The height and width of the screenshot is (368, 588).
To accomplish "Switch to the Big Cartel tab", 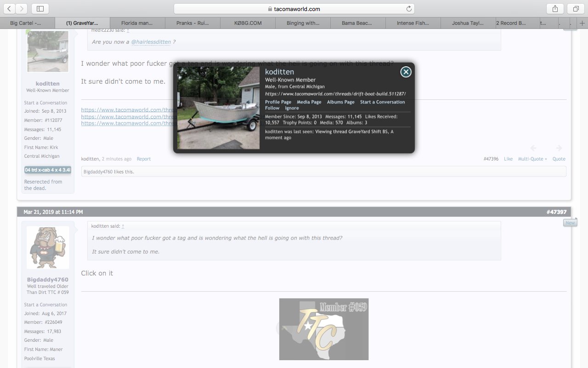I will click(28, 23).
